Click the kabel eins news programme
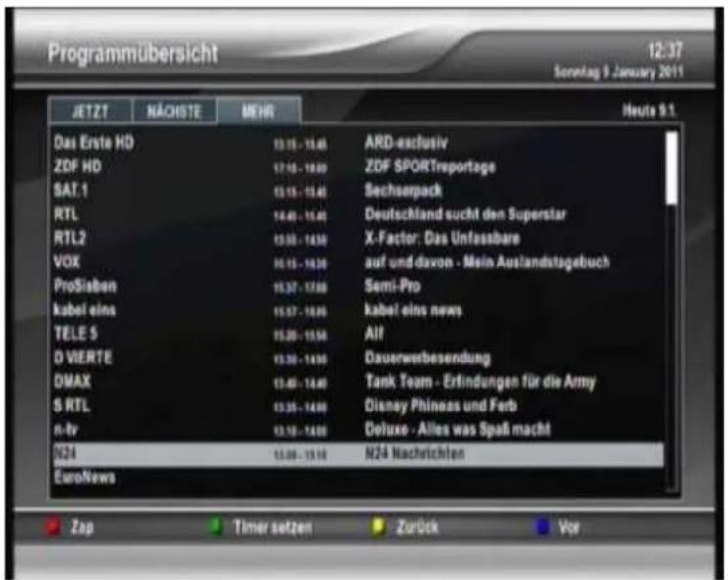Viewport: 728px width, 580px height. point(413,311)
